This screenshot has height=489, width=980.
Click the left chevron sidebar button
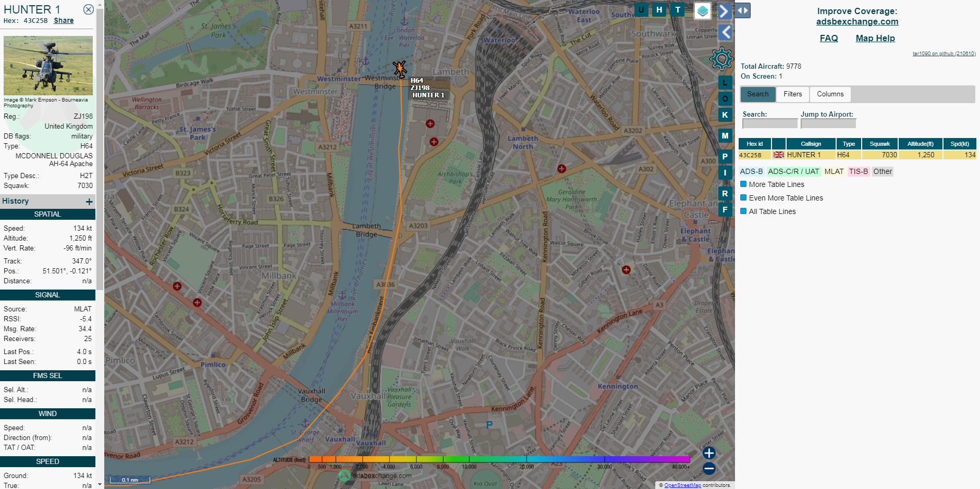click(x=725, y=32)
